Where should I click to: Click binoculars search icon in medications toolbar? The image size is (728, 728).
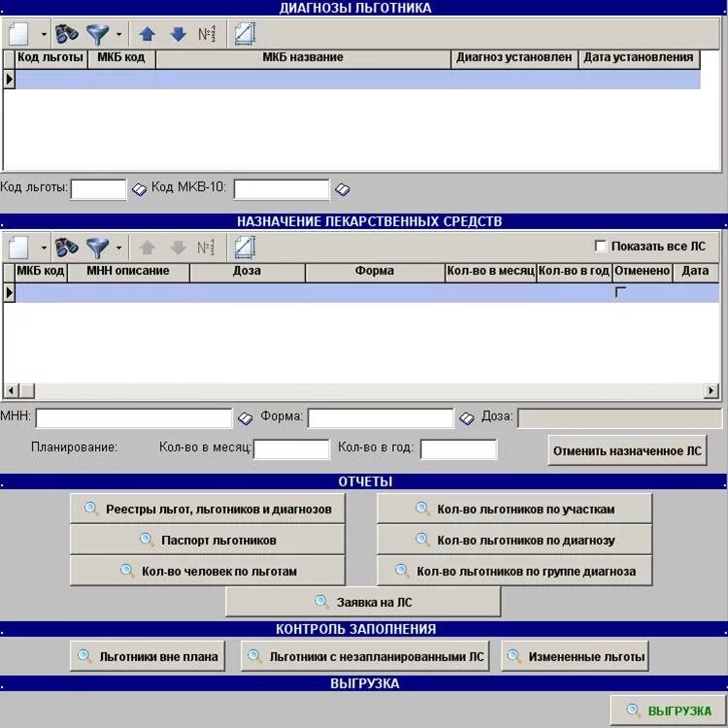click(66, 248)
